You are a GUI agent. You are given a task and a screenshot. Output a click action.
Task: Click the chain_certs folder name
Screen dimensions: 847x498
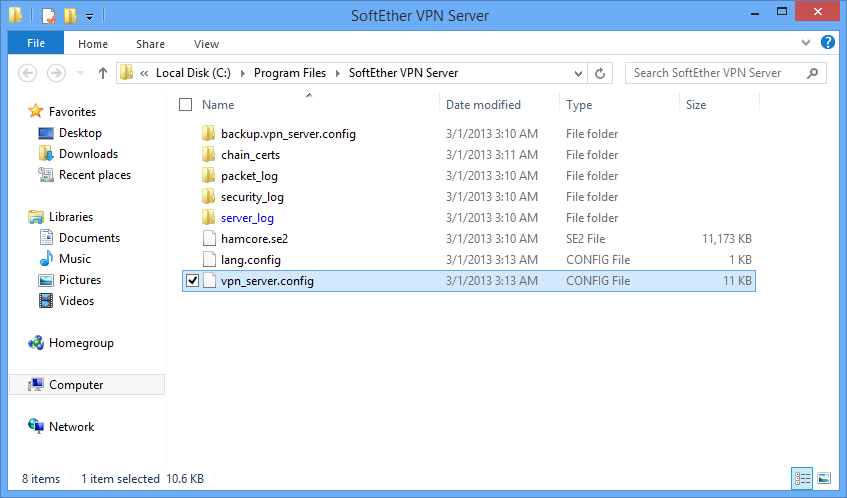click(251, 155)
